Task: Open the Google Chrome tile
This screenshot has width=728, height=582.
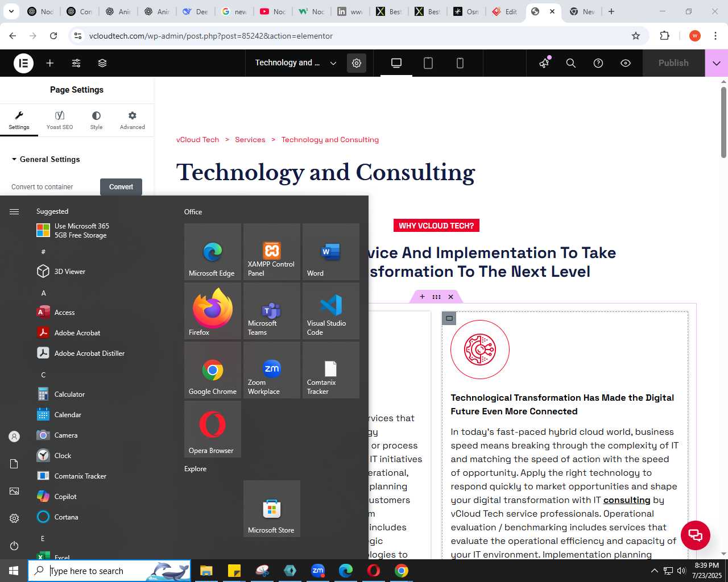Action: click(213, 370)
